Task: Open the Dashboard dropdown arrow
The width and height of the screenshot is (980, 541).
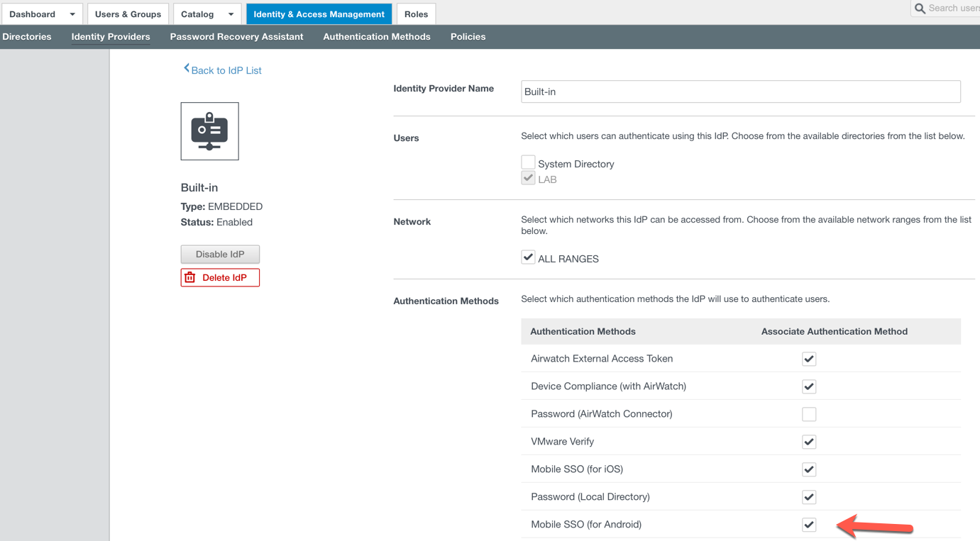Action: click(x=71, y=13)
